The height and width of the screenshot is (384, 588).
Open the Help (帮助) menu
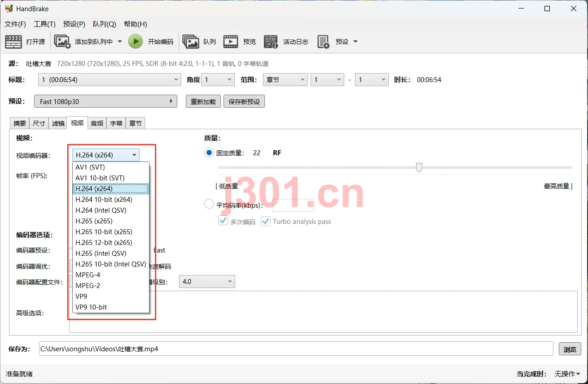[x=135, y=24]
